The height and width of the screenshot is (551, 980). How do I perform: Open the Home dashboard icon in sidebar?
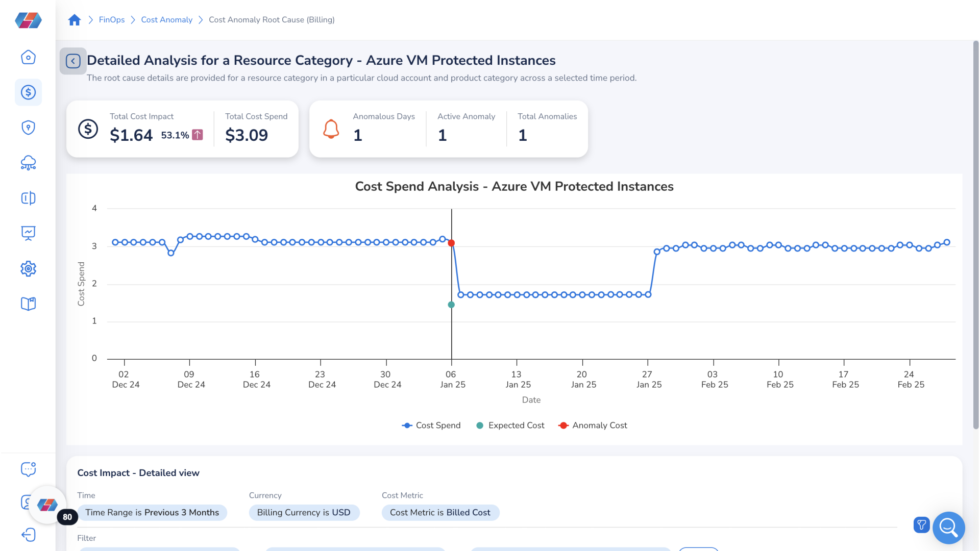point(28,57)
